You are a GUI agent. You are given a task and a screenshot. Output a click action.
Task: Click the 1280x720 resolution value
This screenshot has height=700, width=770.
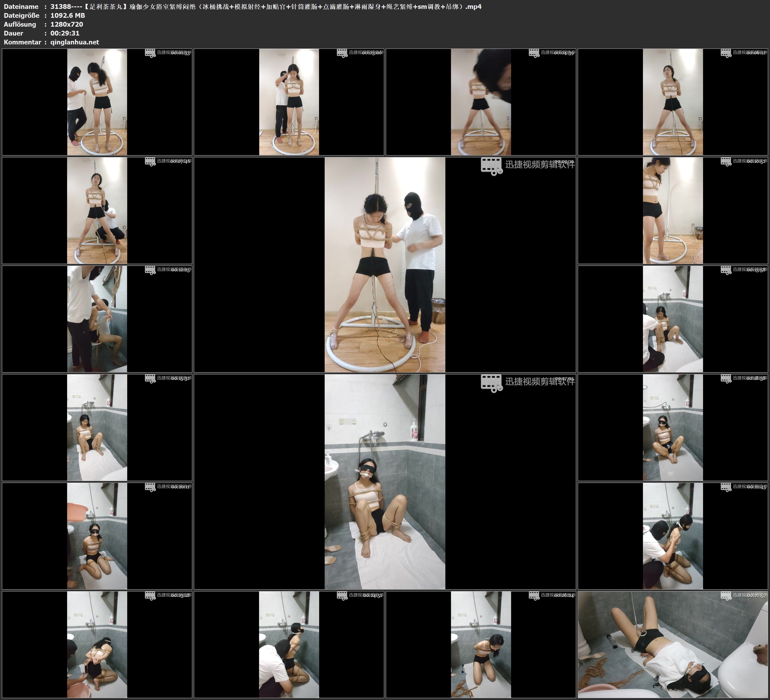pyautogui.click(x=66, y=24)
